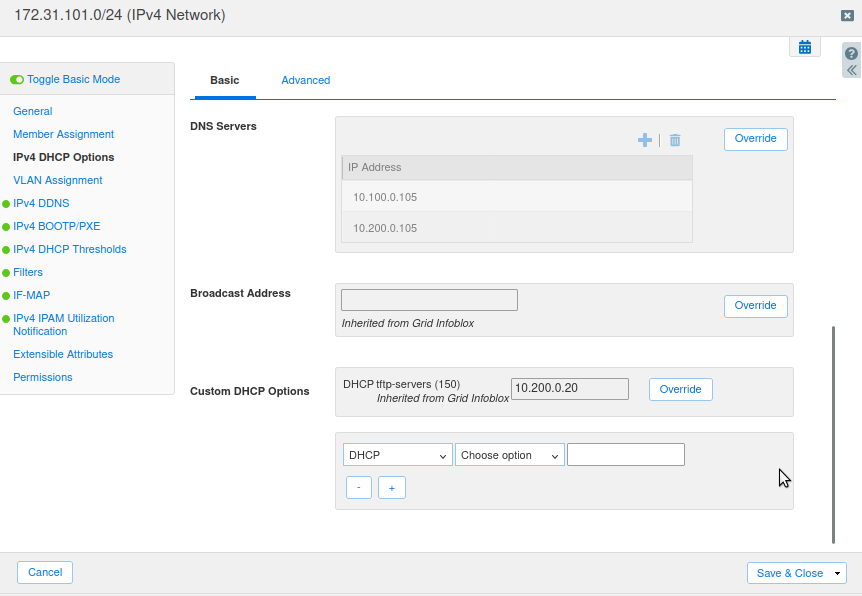Toggle Basic Mode switch
862x596 pixels.
17,79
